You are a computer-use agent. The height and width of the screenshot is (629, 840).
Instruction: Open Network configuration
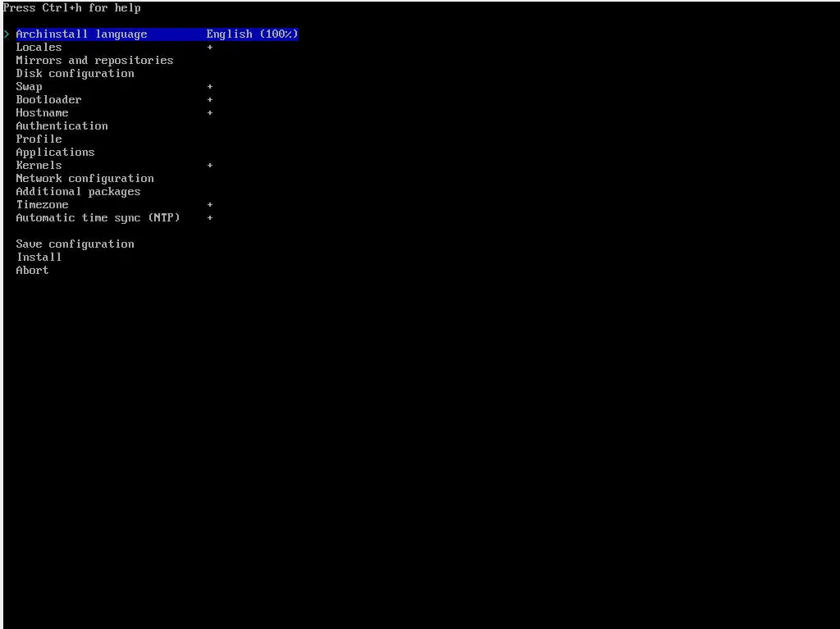pos(84,179)
